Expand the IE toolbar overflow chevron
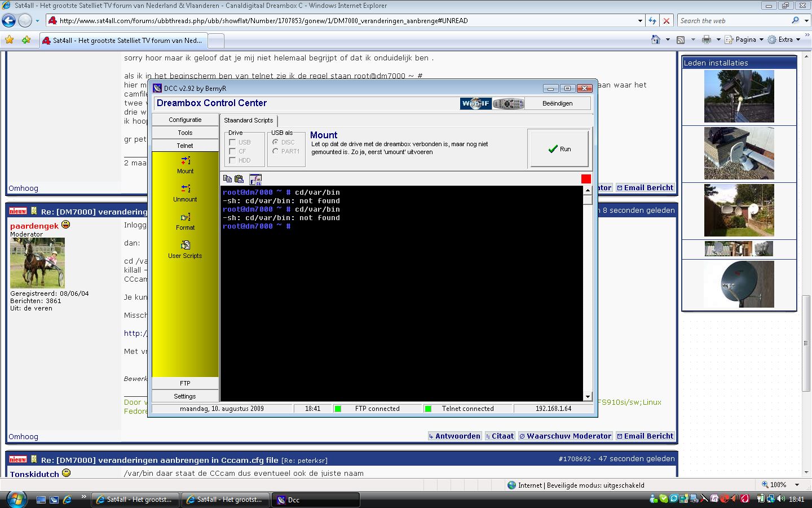 click(x=807, y=36)
